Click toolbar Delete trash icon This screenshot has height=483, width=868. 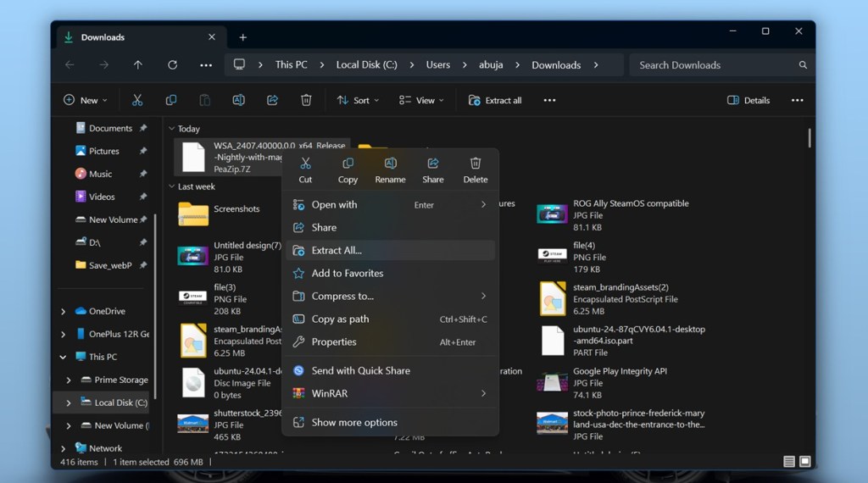[306, 100]
